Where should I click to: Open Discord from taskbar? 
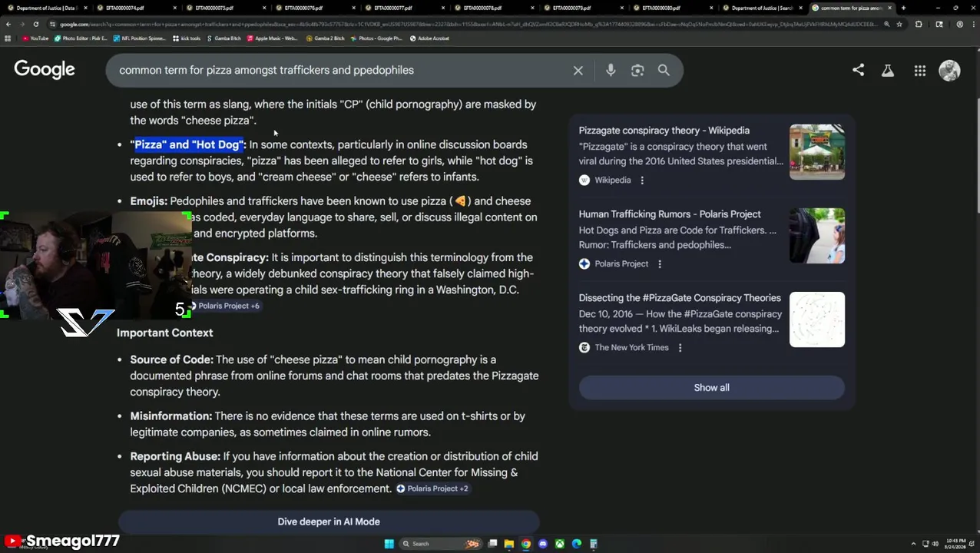[543, 544]
